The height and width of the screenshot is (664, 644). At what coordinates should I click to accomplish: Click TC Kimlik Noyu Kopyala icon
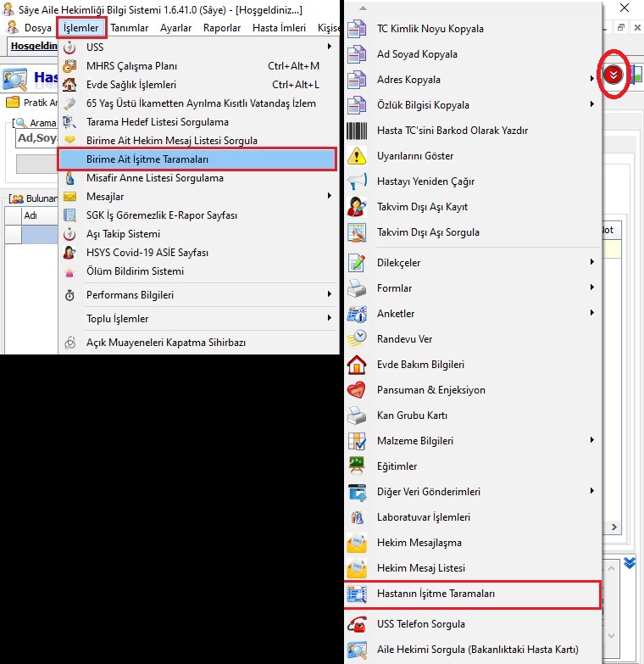click(357, 29)
